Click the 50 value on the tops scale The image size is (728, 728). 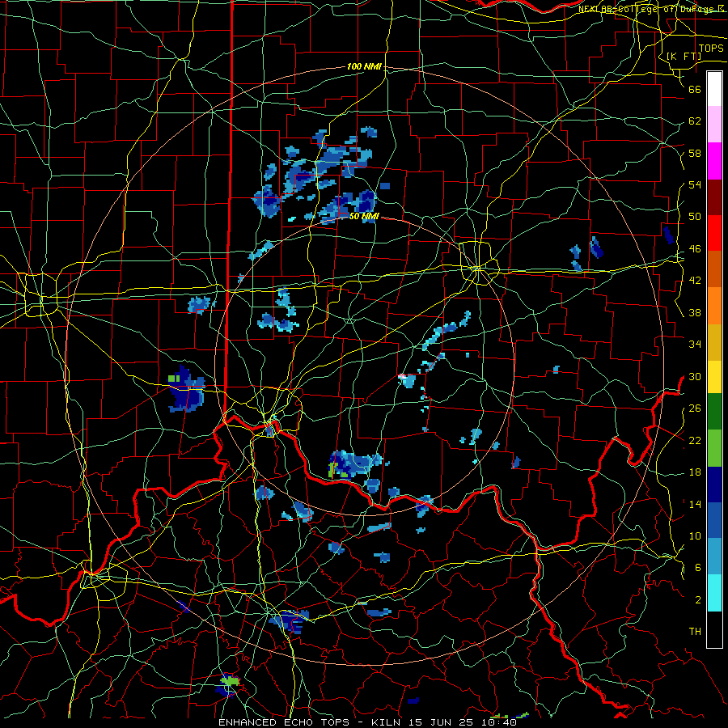pos(695,217)
